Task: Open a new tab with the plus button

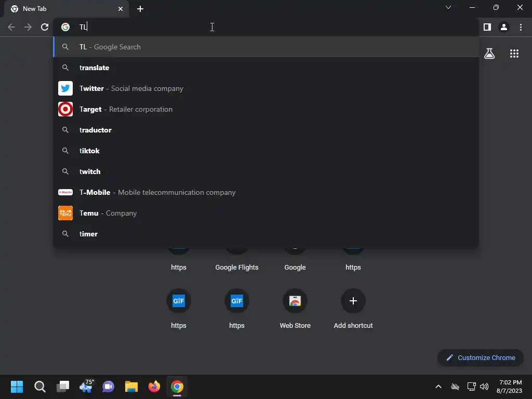Action: 140,9
